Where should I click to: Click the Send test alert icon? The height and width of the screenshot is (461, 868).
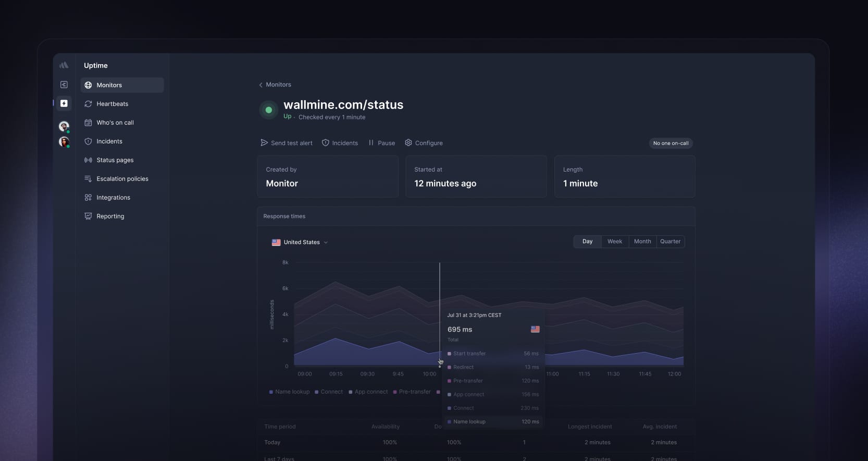264,143
